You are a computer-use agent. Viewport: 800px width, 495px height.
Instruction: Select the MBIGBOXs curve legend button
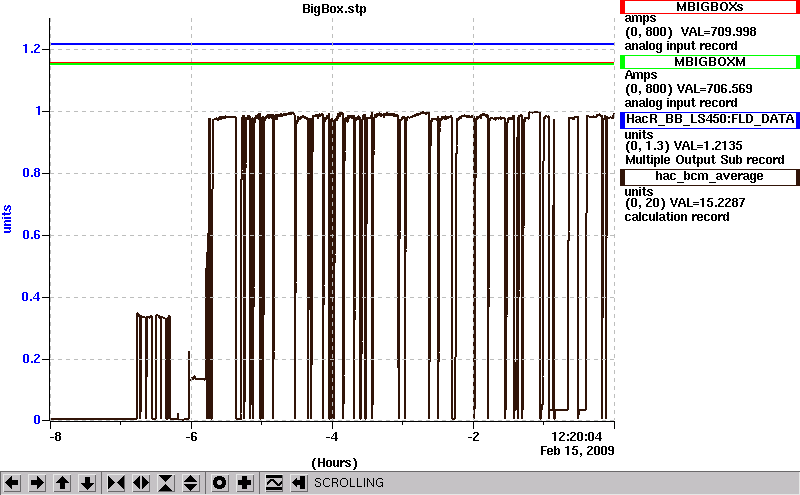710,7
